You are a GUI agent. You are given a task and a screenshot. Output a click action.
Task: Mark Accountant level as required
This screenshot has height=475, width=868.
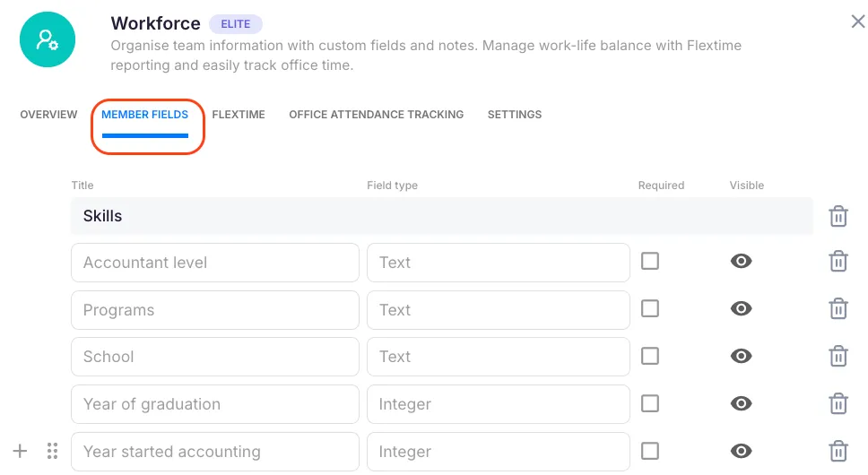point(650,261)
